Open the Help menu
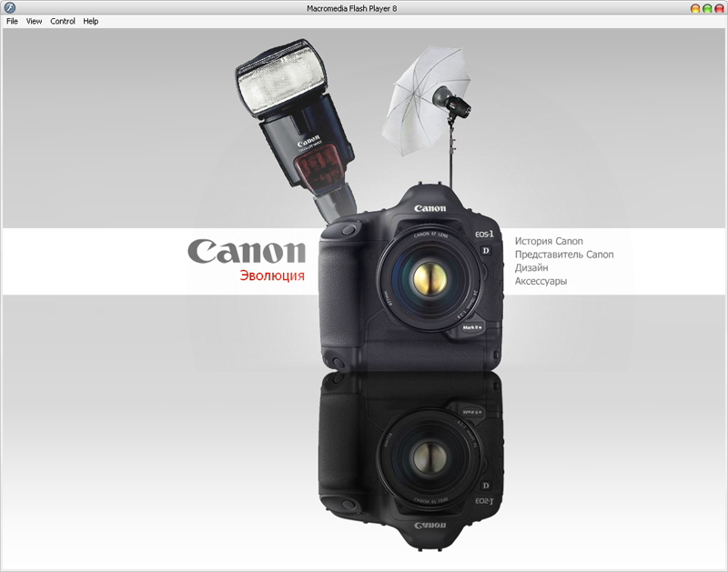 click(x=90, y=20)
